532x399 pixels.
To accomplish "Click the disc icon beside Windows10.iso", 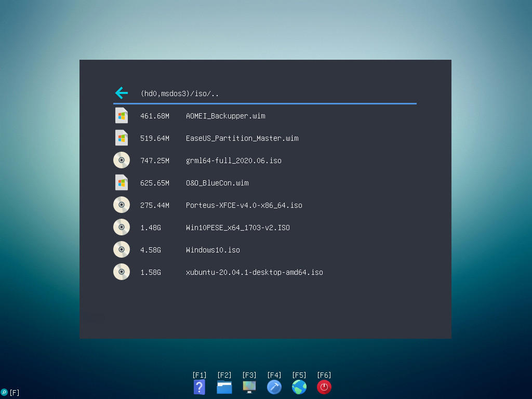I will click(122, 250).
